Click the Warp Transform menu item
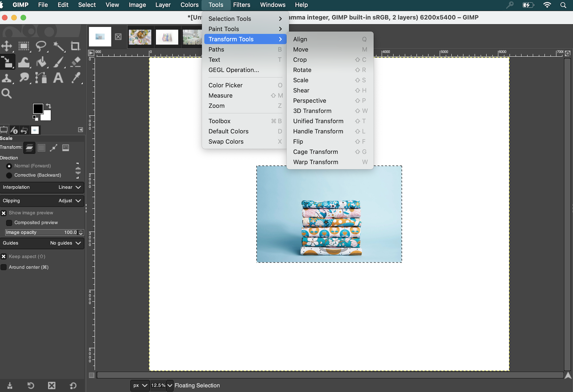The width and height of the screenshot is (573, 392). [x=316, y=162]
